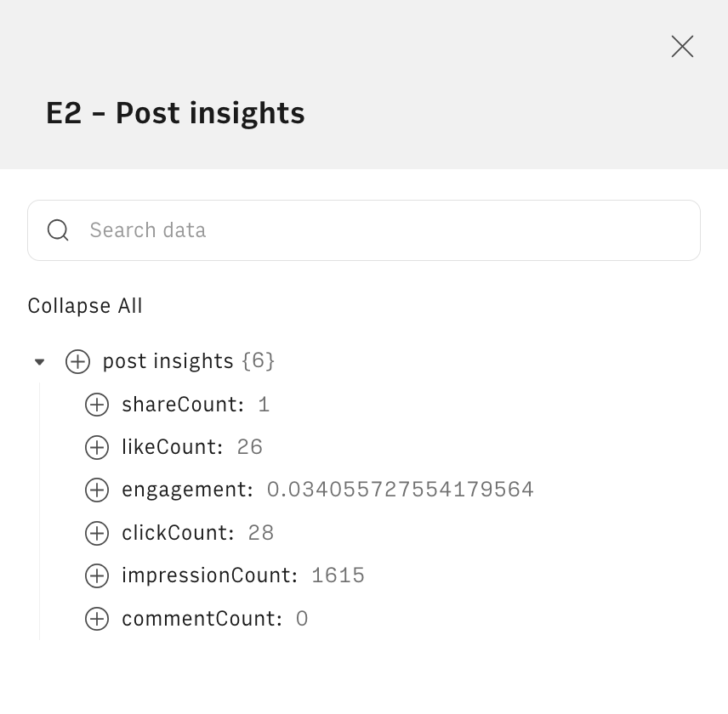Click plus icon next to post insights
Image resolution: width=728 pixels, height=714 pixels.
[x=77, y=361]
